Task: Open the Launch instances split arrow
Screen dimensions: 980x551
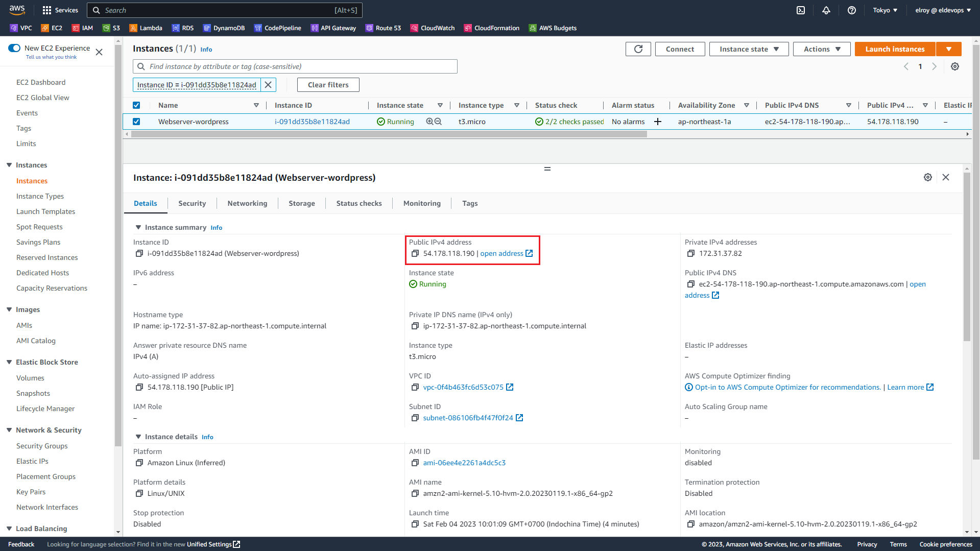Action: point(949,49)
